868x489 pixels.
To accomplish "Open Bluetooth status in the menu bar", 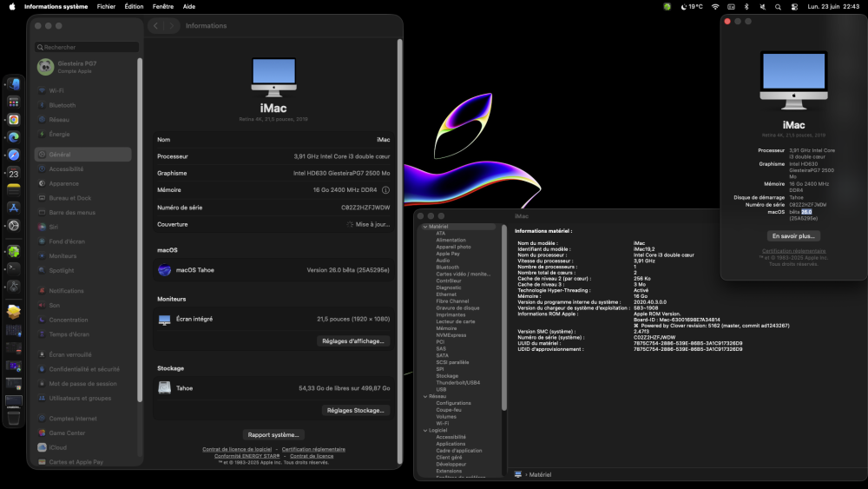I will tap(746, 7).
